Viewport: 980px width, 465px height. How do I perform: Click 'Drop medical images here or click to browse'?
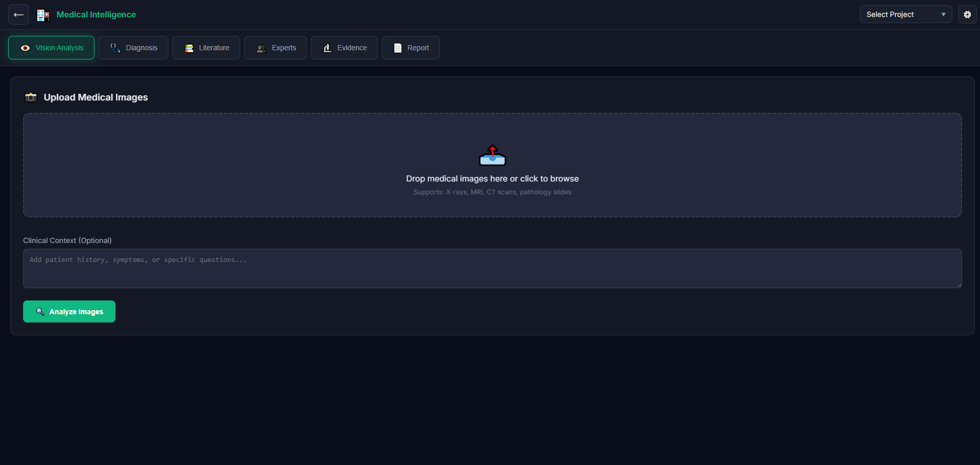492,179
